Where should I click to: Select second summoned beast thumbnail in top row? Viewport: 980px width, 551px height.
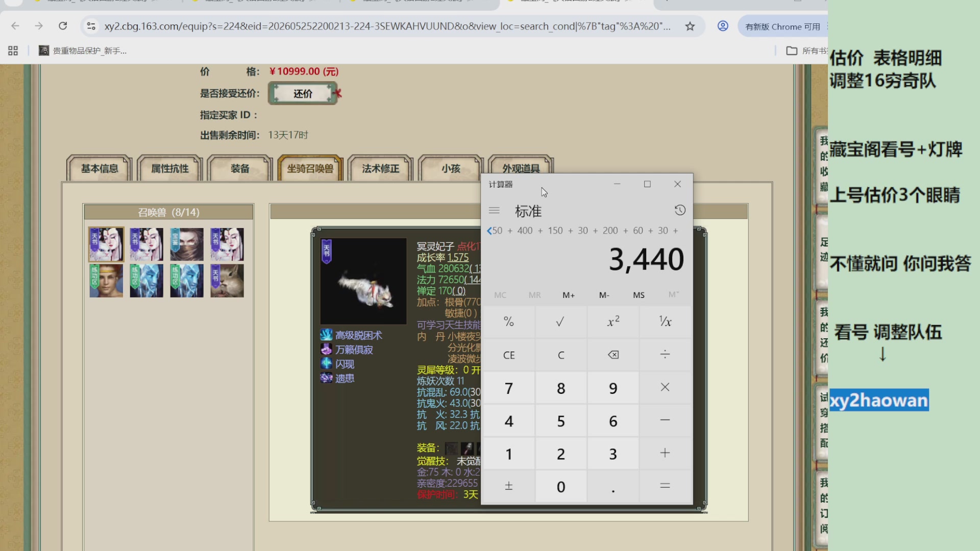[146, 244]
